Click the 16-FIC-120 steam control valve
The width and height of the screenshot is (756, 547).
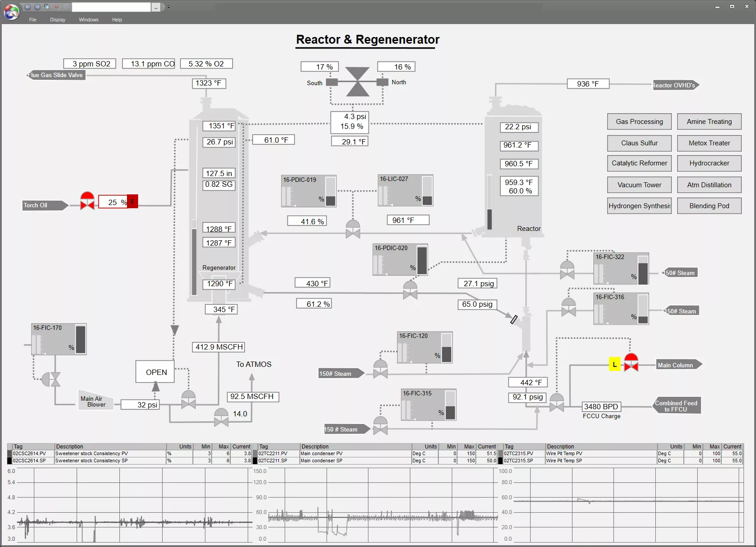380,369
